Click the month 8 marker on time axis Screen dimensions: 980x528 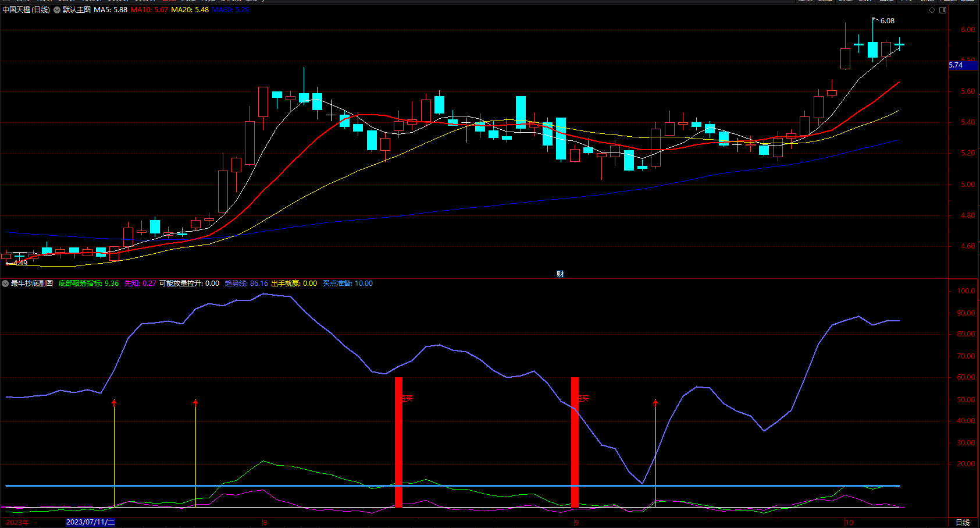pyautogui.click(x=265, y=522)
